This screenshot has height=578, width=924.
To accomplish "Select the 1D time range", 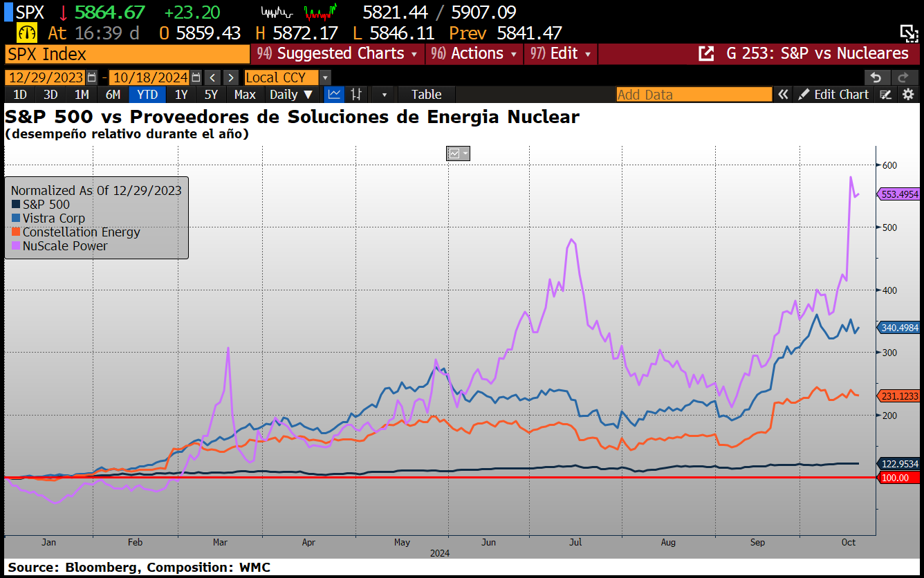I will [20, 95].
